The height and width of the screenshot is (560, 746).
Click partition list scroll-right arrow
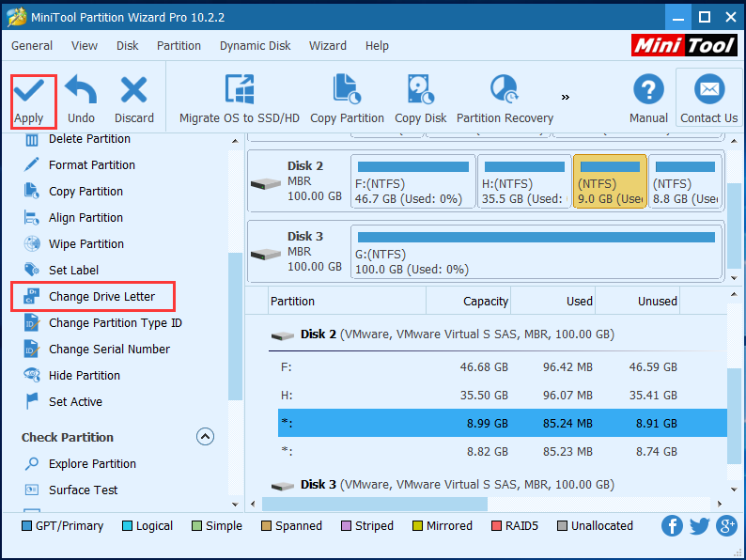tap(720, 504)
